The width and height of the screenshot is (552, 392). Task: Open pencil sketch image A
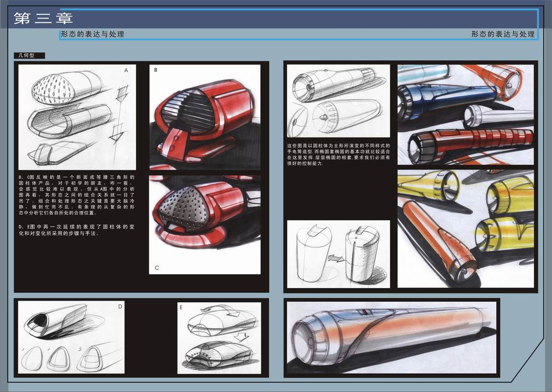(77, 117)
